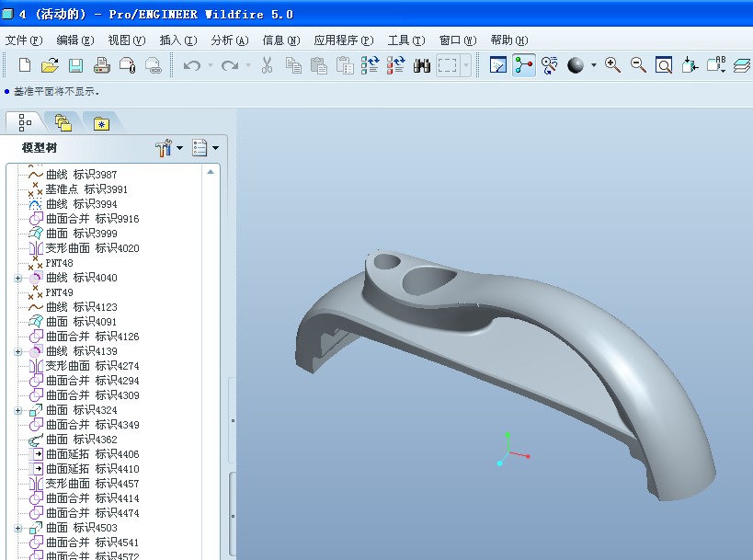The height and width of the screenshot is (560, 753).
Task: Open the model tree Show dropdown
Action: click(205, 148)
